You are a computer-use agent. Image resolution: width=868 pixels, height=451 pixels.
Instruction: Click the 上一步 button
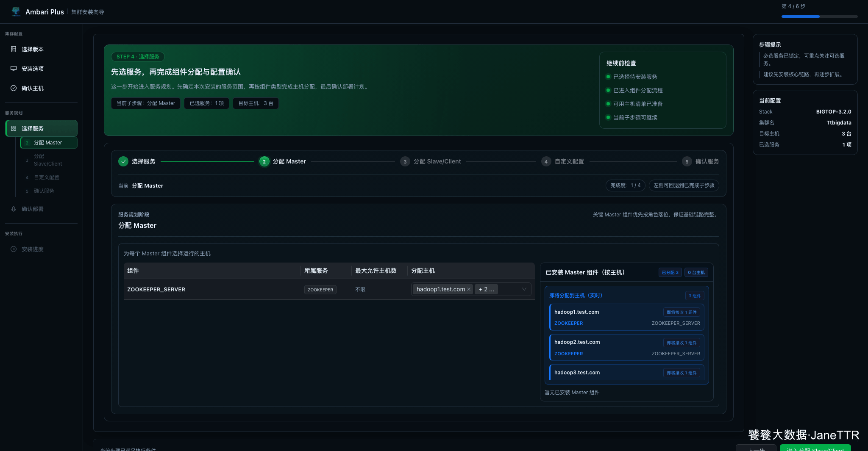click(756, 448)
